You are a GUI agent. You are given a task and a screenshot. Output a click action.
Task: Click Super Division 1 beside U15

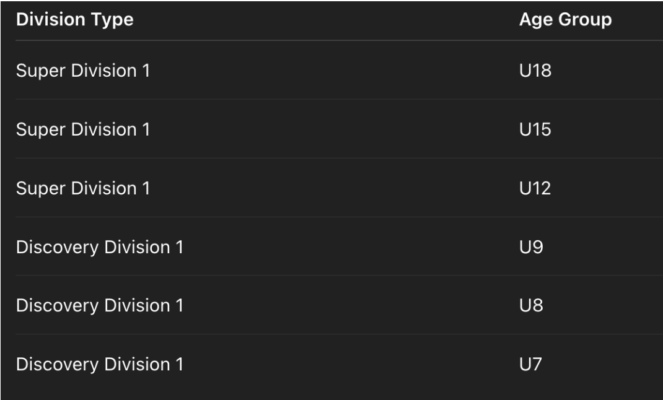click(x=83, y=130)
